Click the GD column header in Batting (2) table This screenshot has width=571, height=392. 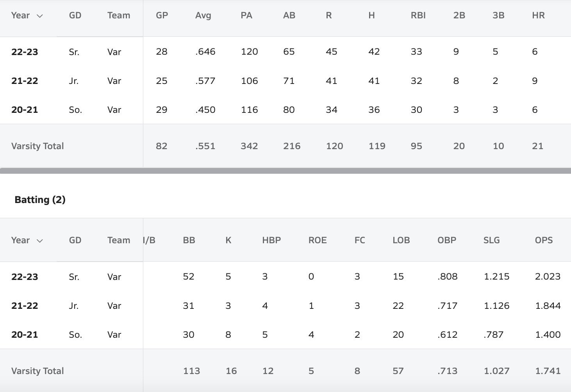[x=75, y=241]
